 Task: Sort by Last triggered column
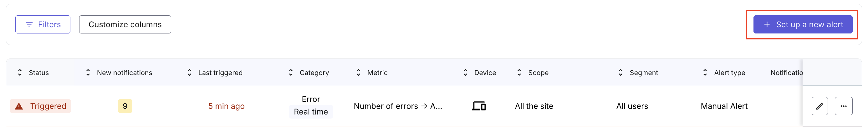pos(189,72)
